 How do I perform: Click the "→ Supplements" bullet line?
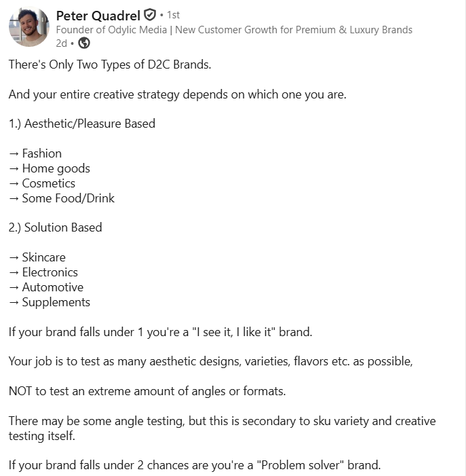coord(50,302)
